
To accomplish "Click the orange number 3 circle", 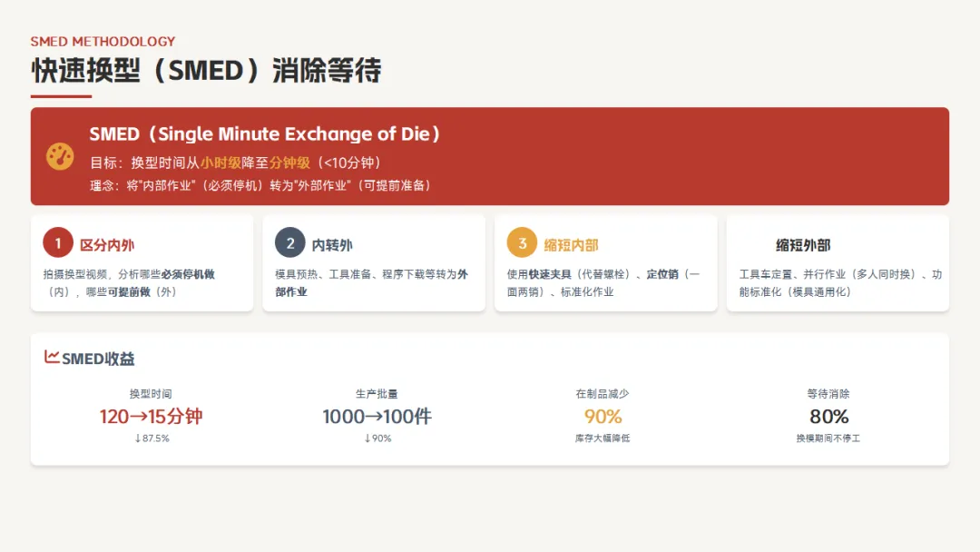I will click(x=522, y=243).
